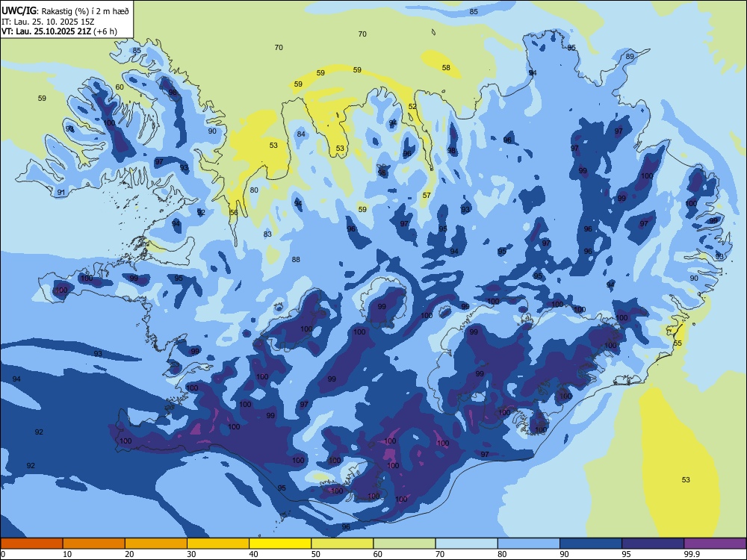Viewport: 747px width, 560px height.
Task: Click the dark orange 0–10 legend swatch
Action: point(31,544)
